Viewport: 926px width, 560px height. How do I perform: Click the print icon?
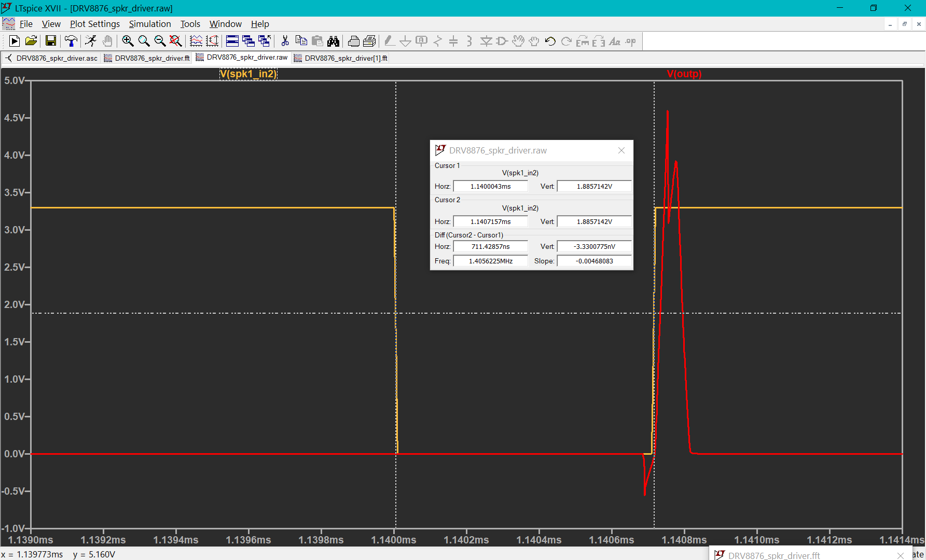tap(353, 41)
